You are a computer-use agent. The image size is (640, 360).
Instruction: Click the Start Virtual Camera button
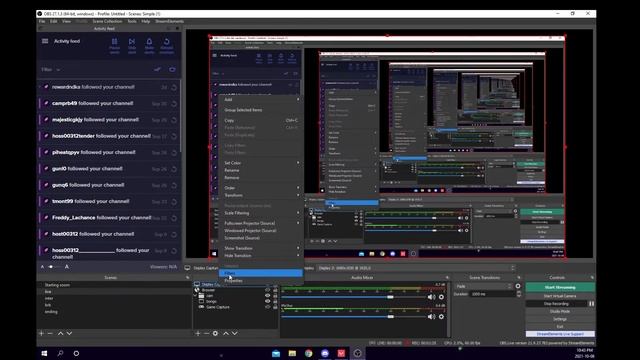560,296
